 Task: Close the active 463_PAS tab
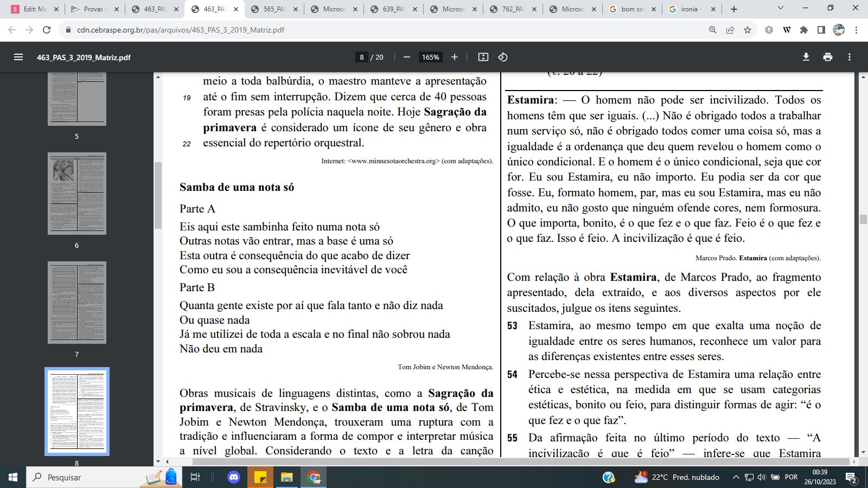coord(235,9)
